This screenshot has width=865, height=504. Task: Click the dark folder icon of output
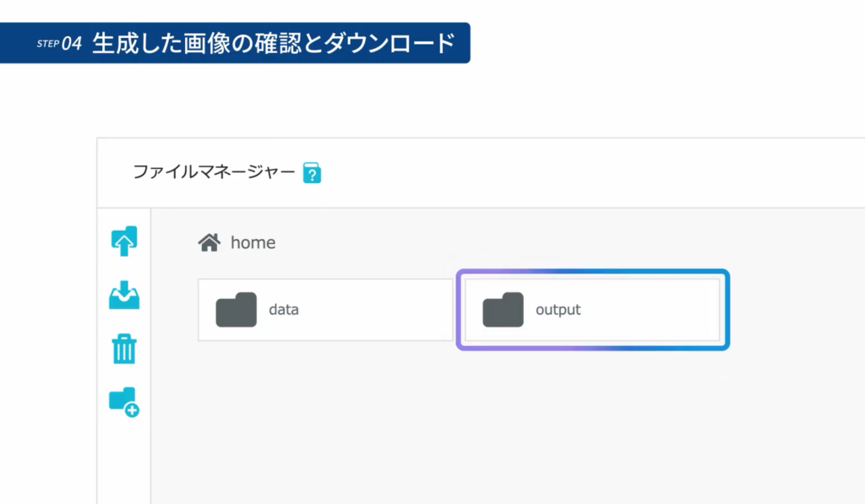click(x=503, y=309)
